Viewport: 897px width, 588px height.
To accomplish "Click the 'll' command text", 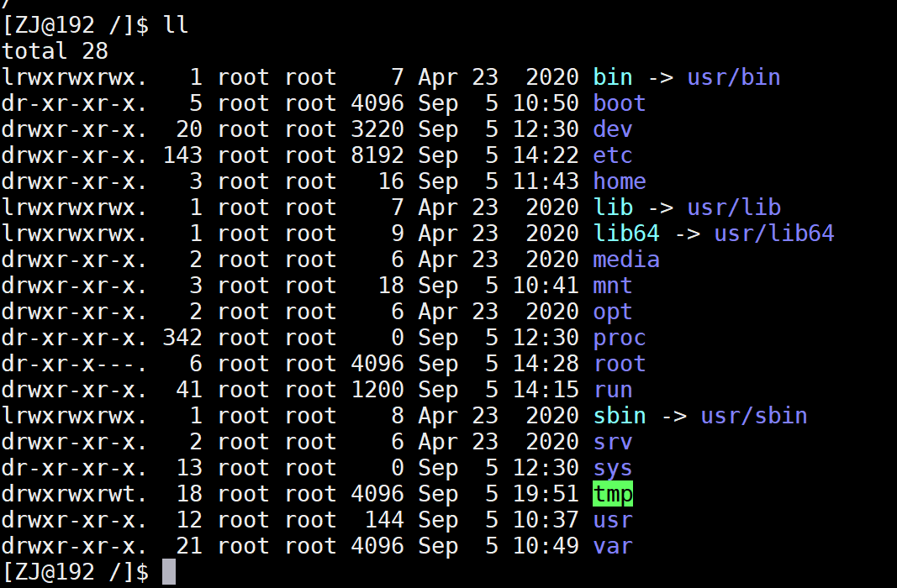I will [x=175, y=25].
